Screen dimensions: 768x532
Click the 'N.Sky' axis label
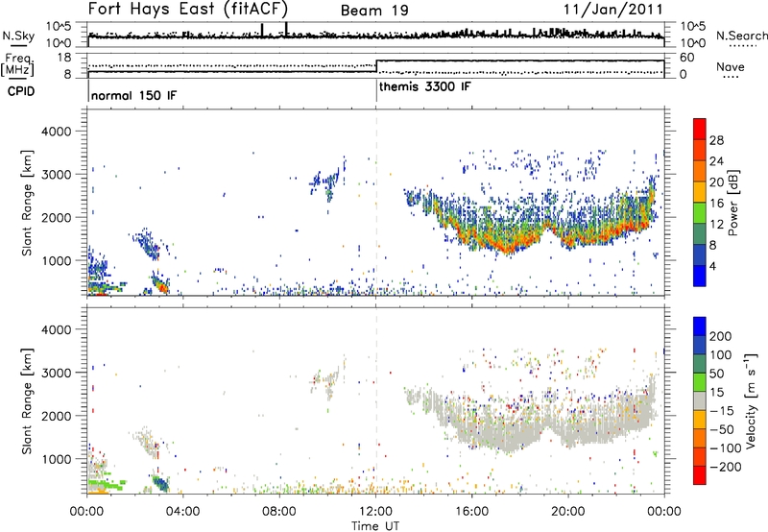18,36
